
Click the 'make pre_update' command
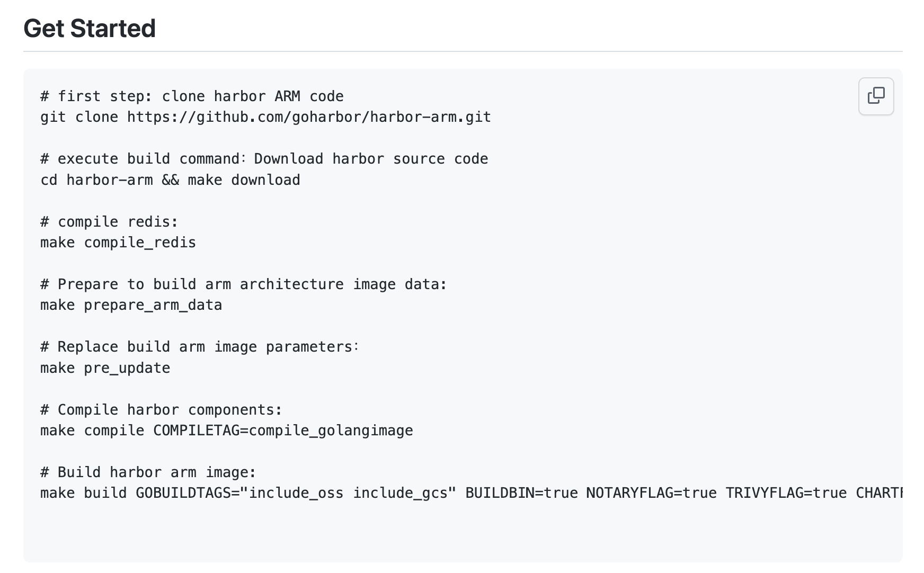[x=105, y=368]
